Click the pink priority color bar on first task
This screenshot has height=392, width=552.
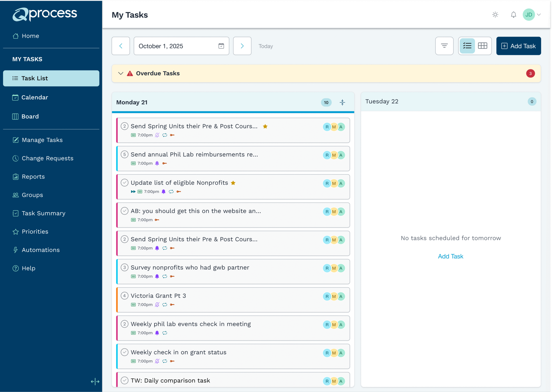(x=118, y=130)
